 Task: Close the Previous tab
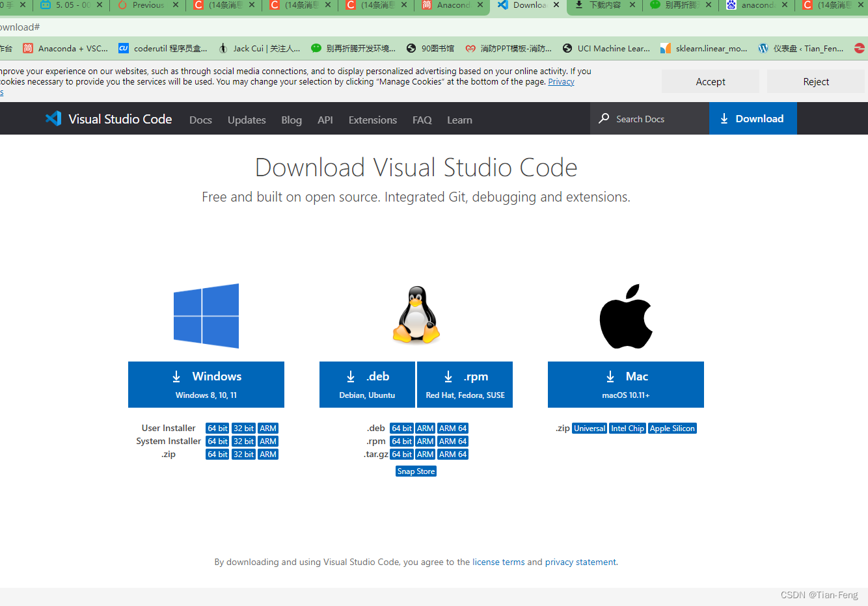tap(176, 5)
